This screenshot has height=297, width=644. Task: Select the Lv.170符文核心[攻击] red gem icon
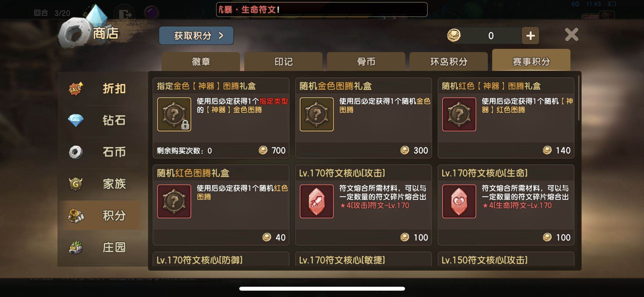coord(317,201)
